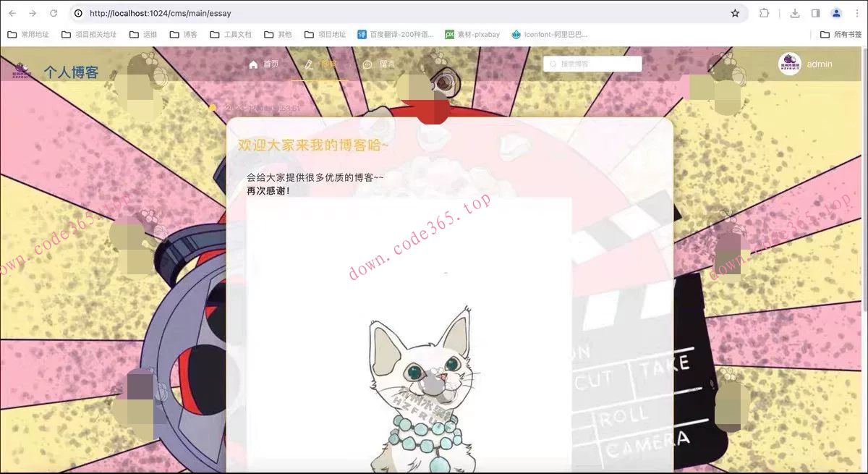Select the home icon beside 首页
Image resolution: width=868 pixels, height=474 pixels.
click(x=254, y=64)
